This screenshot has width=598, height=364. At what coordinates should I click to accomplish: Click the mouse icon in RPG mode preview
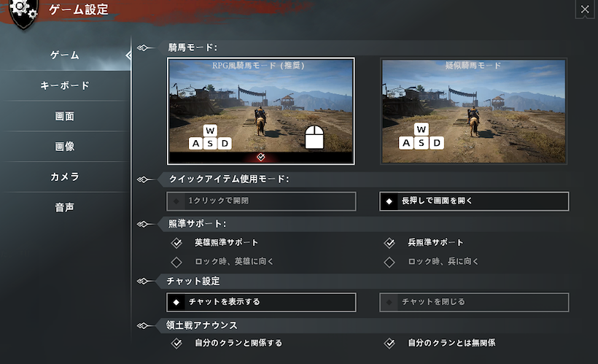(314, 137)
